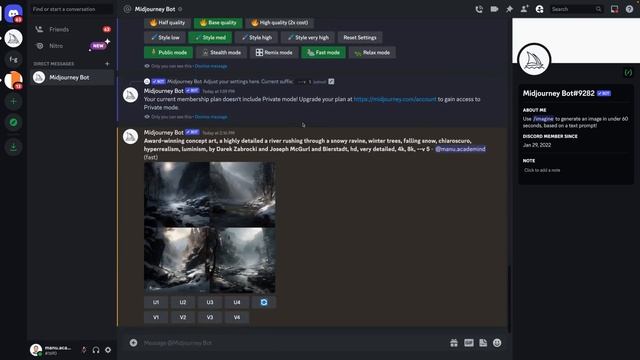The width and height of the screenshot is (640, 360).
Task: Upscale image one with U1
Action: click(156, 302)
